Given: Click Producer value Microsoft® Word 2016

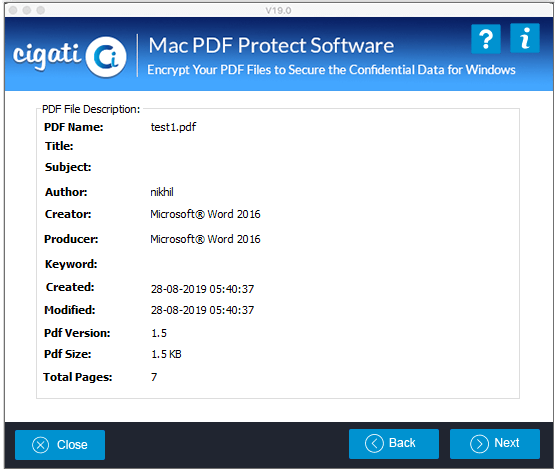Looking at the screenshot, I should click(205, 239).
